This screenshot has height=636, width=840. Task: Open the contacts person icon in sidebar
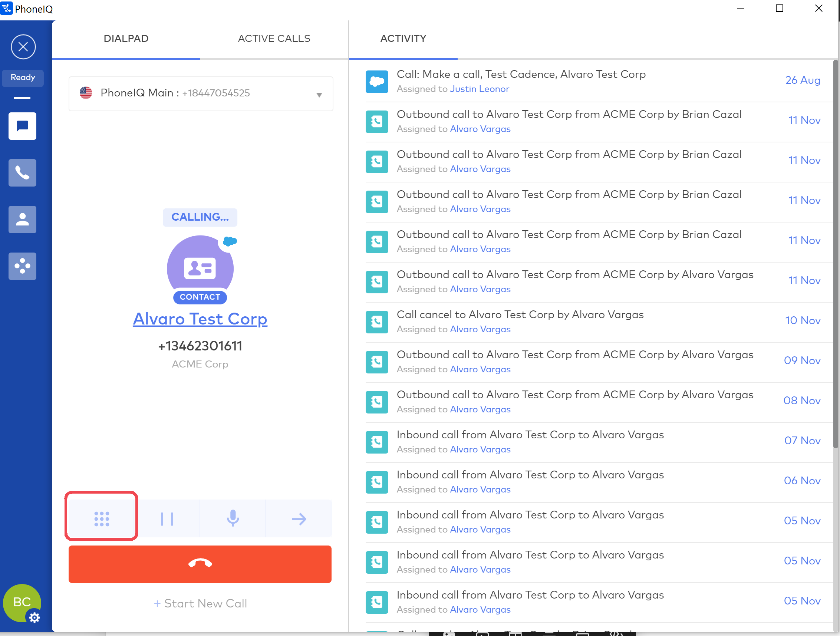click(22, 220)
